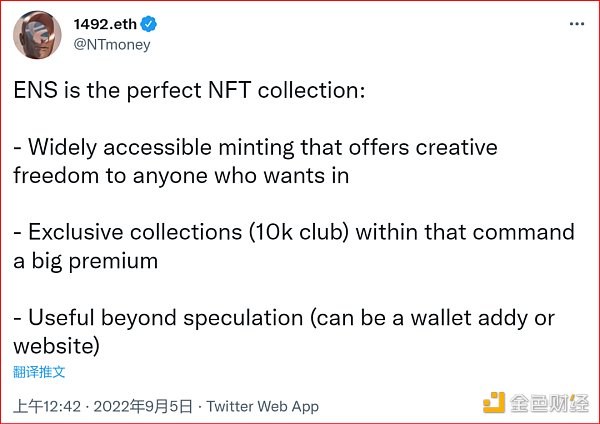
Task: Open the 1492.eth profile avatar
Action: [x=32, y=35]
